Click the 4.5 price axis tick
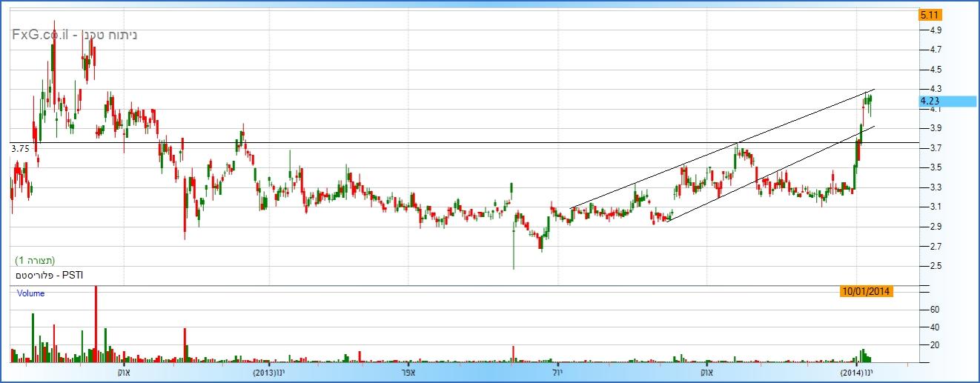Screen dimensions: 980x383 [936, 70]
